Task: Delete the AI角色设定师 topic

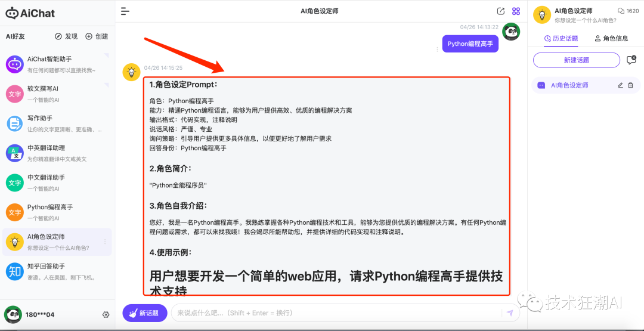Action: click(631, 85)
